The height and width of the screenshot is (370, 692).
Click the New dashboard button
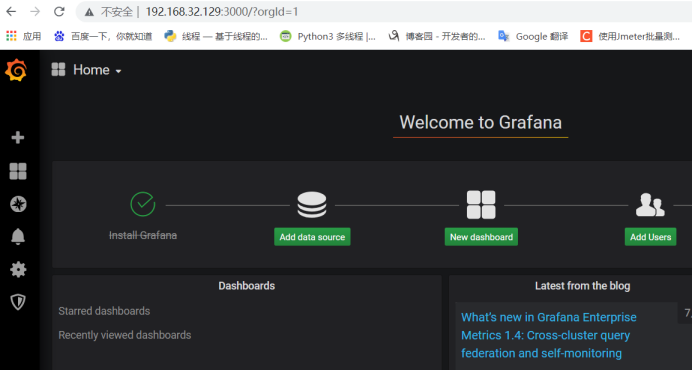pyautogui.click(x=481, y=237)
